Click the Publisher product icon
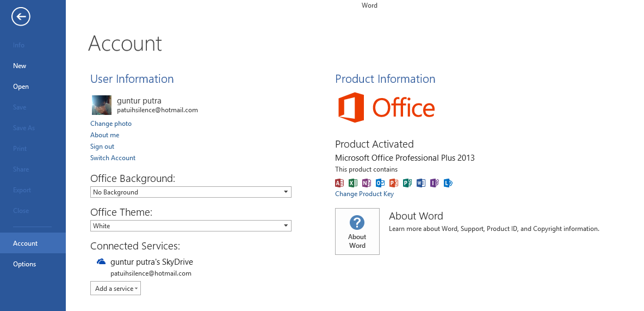 pyautogui.click(x=407, y=183)
